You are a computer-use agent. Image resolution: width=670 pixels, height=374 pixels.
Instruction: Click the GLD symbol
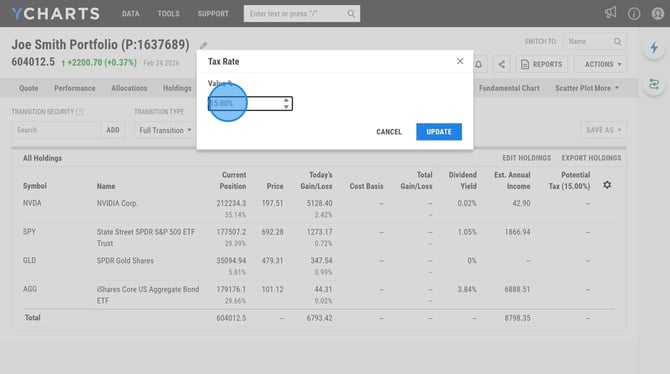coord(29,260)
